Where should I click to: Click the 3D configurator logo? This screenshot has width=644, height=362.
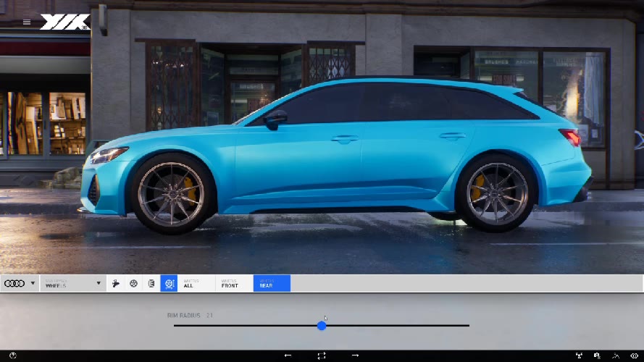(65, 22)
